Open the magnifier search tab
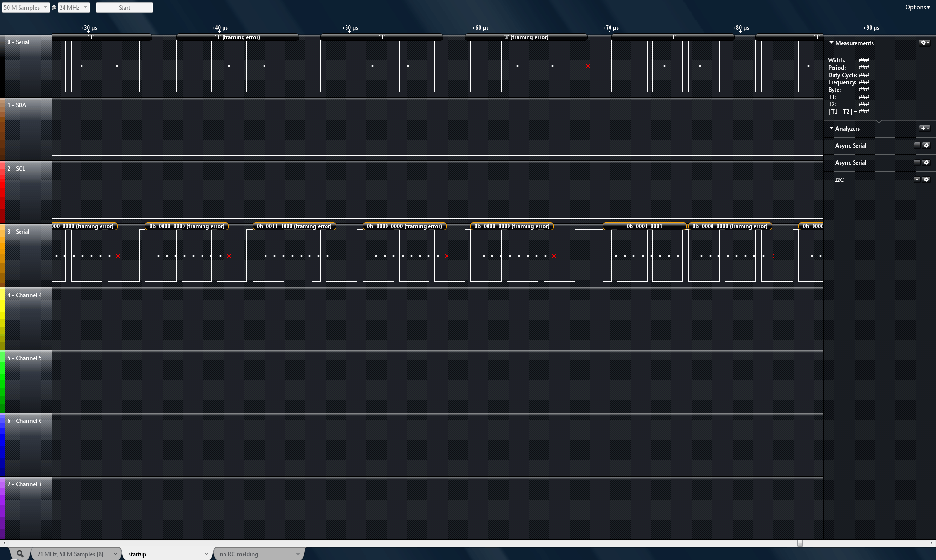This screenshot has width=936, height=560. click(x=20, y=554)
